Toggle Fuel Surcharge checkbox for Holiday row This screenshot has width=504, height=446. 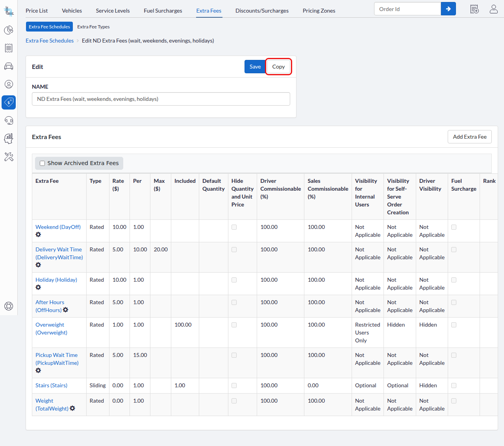pos(454,280)
